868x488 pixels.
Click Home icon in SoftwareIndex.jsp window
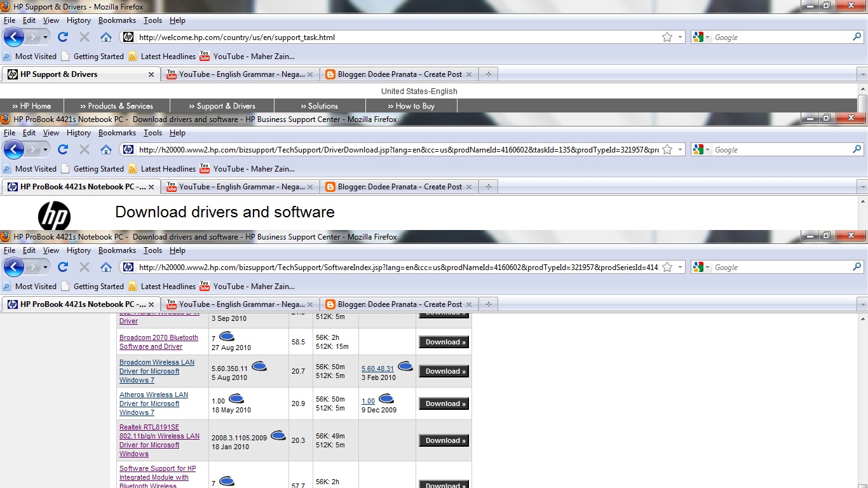click(106, 267)
